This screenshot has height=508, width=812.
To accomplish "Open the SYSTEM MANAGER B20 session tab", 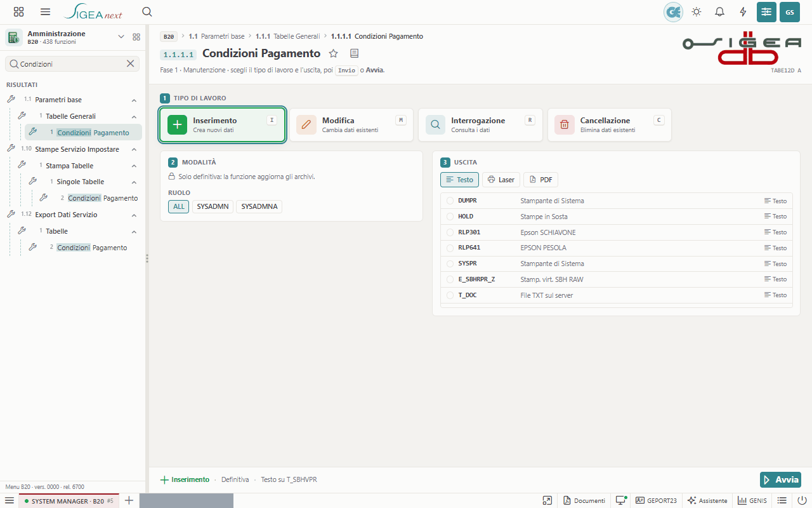I will [x=69, y=500].
